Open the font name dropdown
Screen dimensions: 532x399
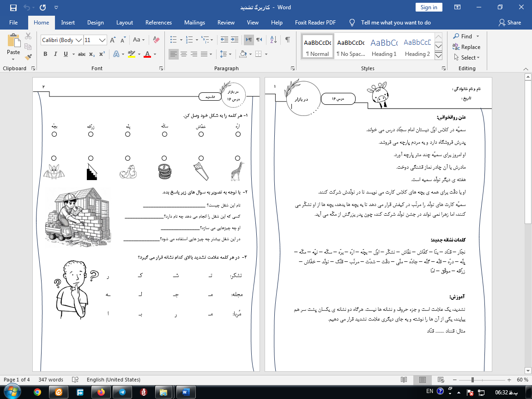[x=79, y=40]
